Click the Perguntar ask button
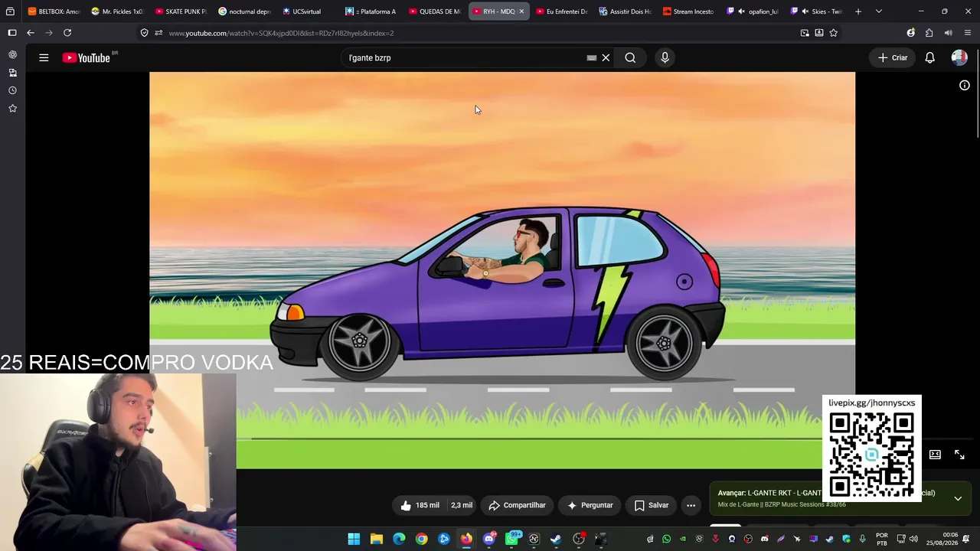The image size is (980, 551). 590,505
